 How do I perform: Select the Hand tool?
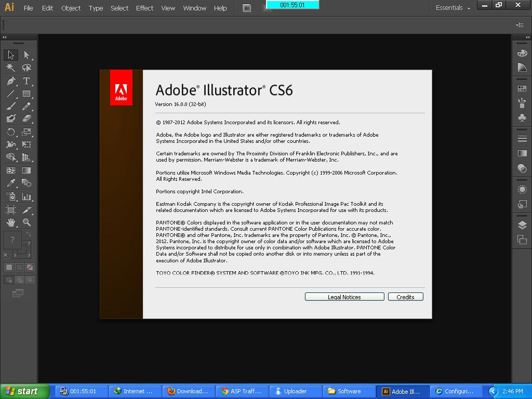[11, 222]
